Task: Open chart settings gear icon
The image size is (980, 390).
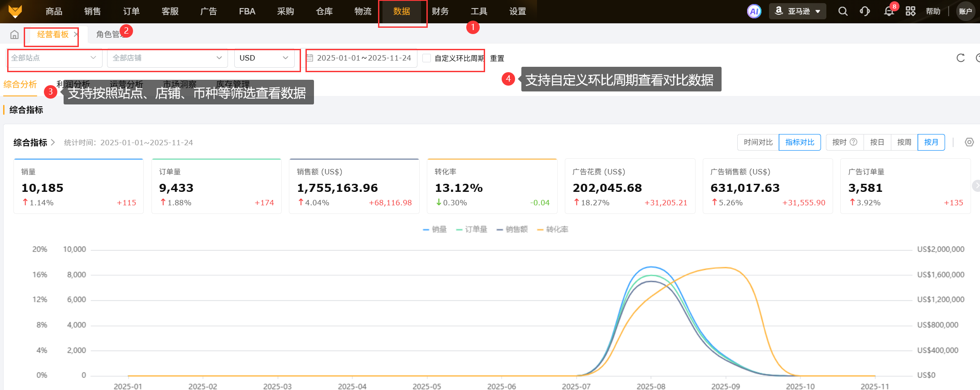Action: 969,142
